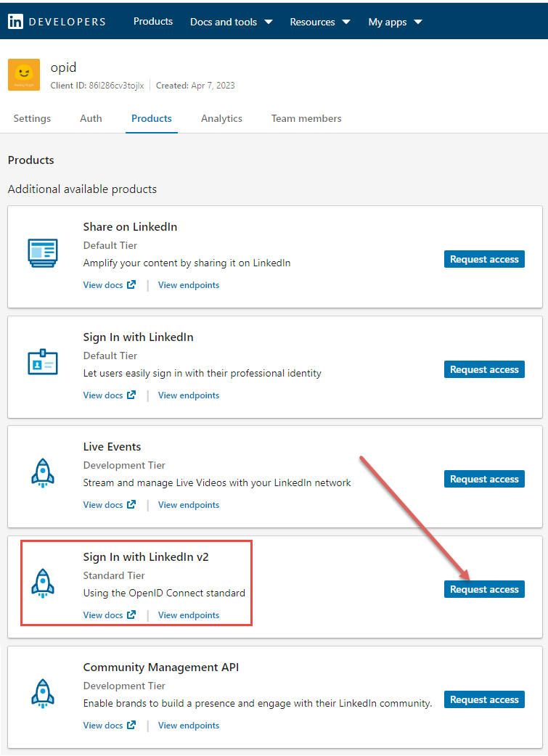Screen dimensions: 548x756
Task: Click external link icon beside Community Management docs
Action: (x=131, y=725)
